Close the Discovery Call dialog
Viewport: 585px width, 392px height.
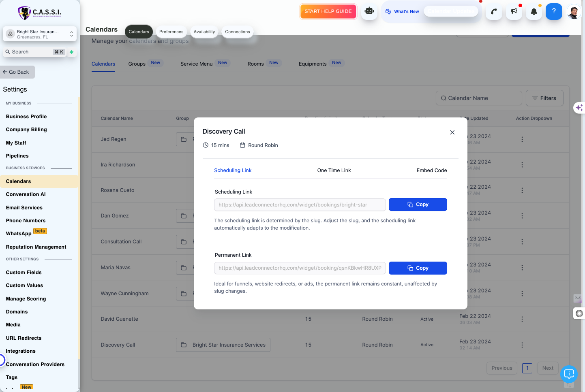pyautogui.click(x=452, y=132)
